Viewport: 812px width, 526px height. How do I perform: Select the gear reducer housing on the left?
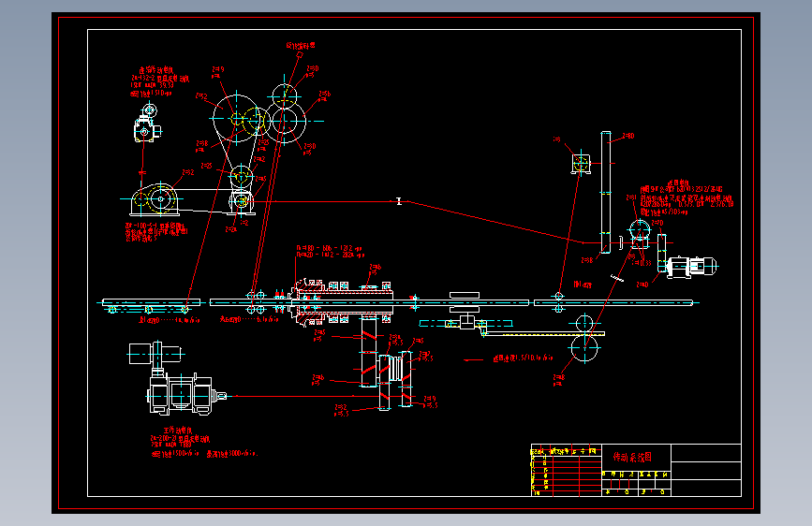click(x=155, y=199)
